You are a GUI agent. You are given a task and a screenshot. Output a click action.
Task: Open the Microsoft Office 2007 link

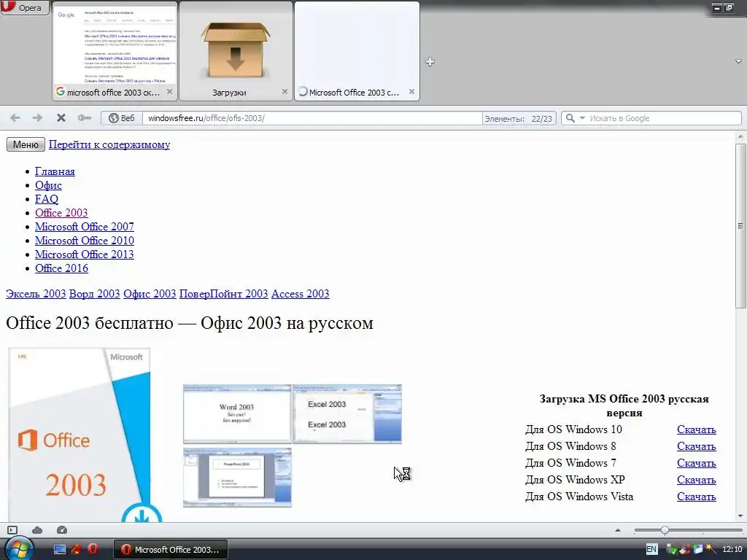tap(85, 226)
